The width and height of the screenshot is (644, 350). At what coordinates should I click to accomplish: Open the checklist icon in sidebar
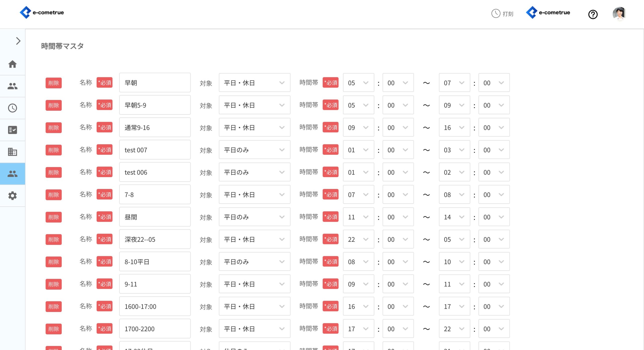(x=12, y=130)
